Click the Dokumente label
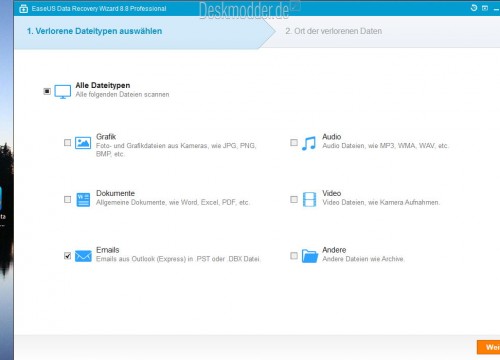The image size is (500, 360). (115, 193)
